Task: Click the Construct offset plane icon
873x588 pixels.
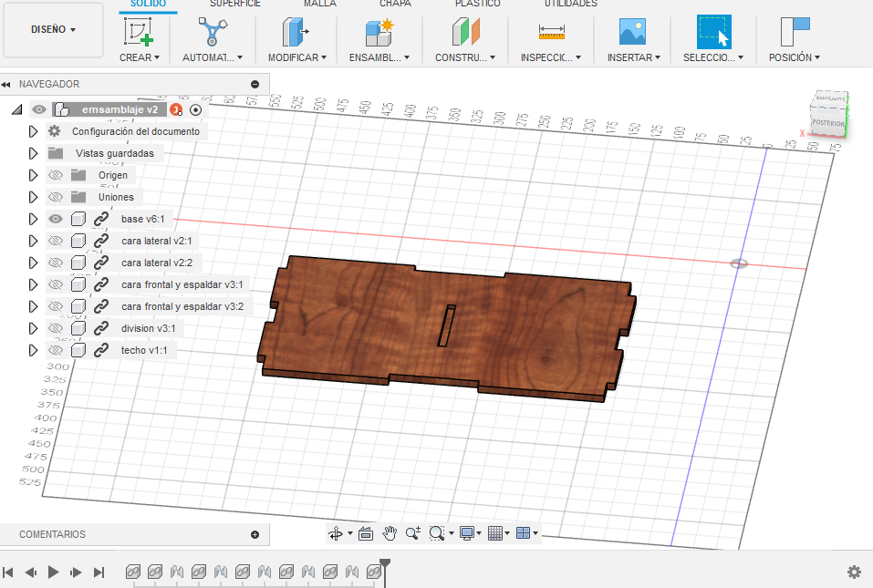Action: pyautogui.click(x=465, y=32)
